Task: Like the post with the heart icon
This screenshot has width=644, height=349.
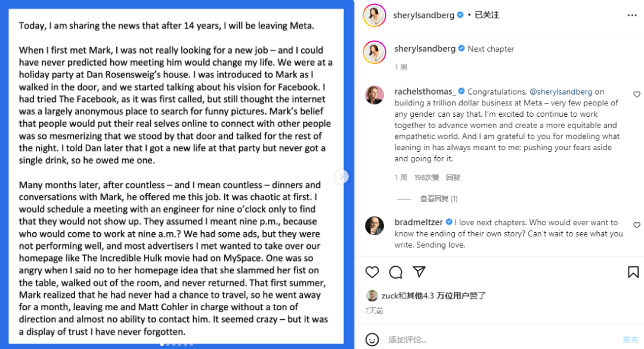Action: [x=372, y=272]
